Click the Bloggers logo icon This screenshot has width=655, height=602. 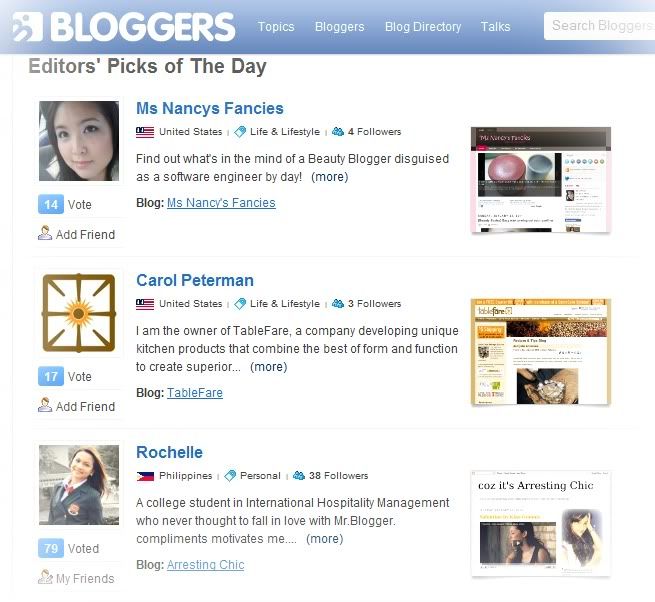coord(28,27)
